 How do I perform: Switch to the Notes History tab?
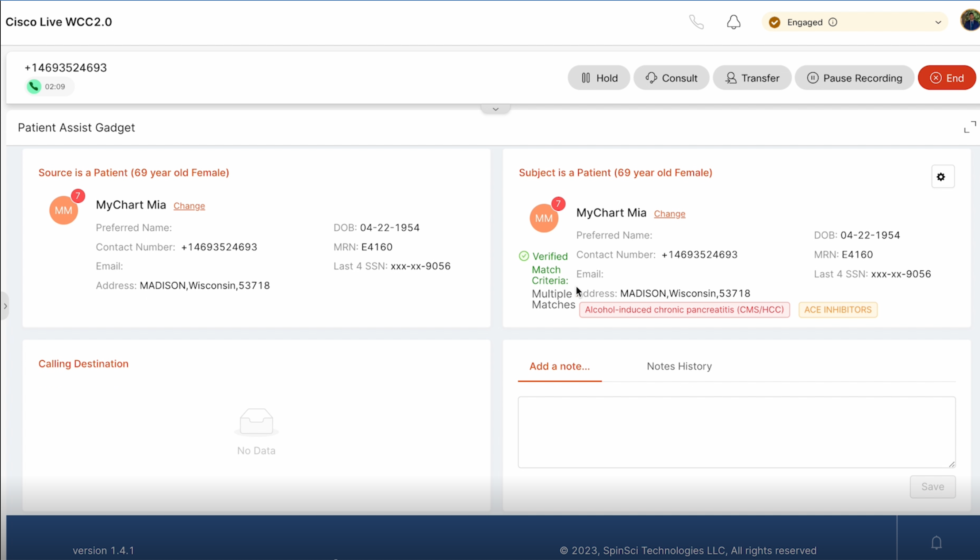pyautogui.click(x=679, y=366)
